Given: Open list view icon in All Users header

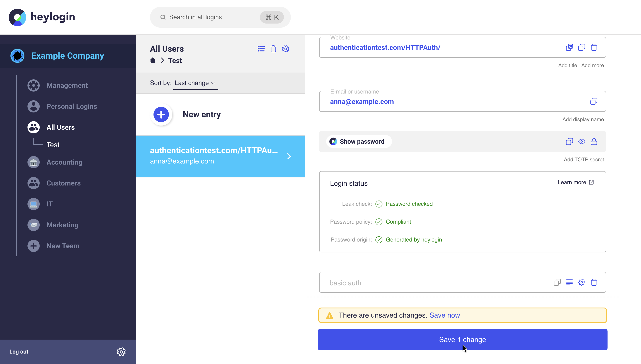Looking at the screenshot, I should pos(261,49).
